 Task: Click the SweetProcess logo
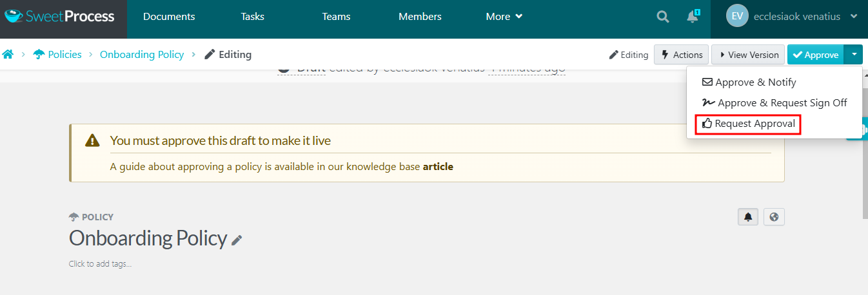[x=59, y=17]
